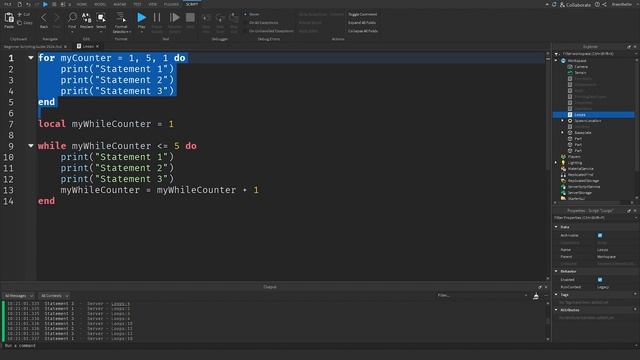This screenshot has height=360, width=640.
Task: Click the help icon beside Collaborate
Action: click(x=597, y=4)
